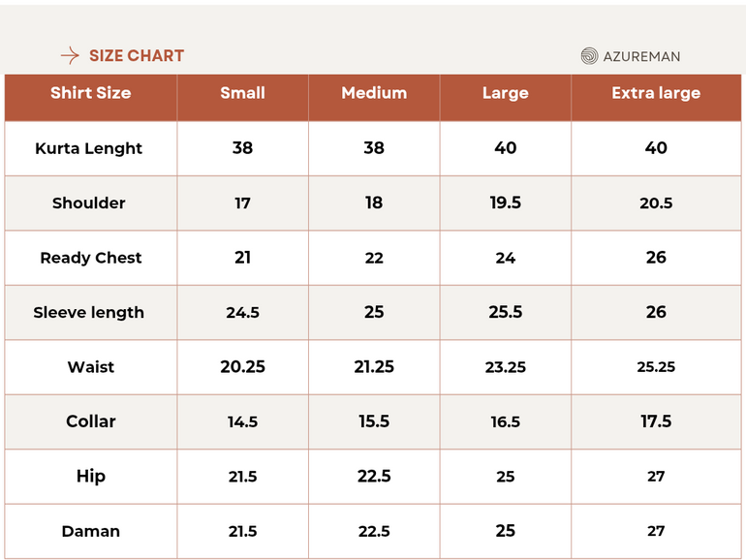The height and width of the screenshot is (560, 746).
Task: Click the Daman row label
Action: tap(91, 531)
